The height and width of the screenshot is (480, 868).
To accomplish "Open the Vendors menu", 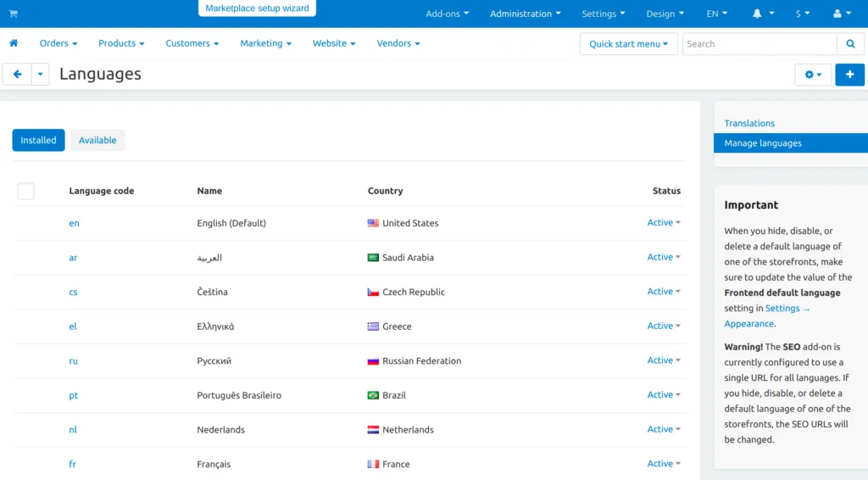I will [398, 43].
